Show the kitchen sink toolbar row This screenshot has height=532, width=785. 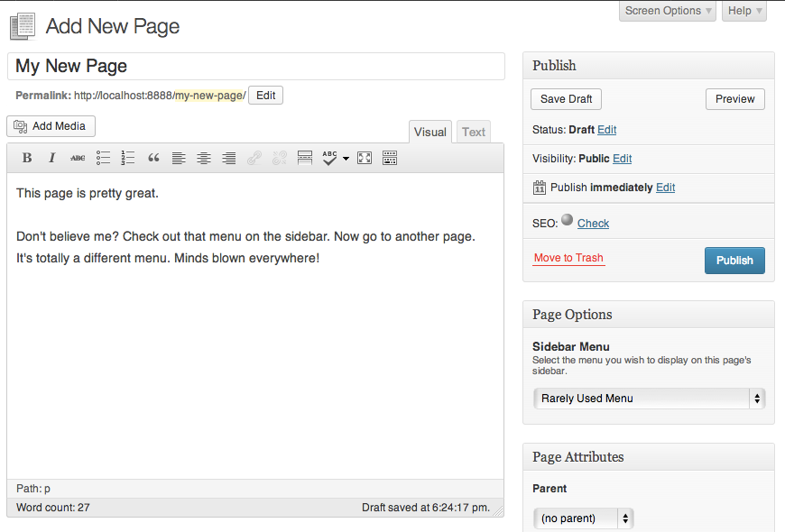[390, 158]
